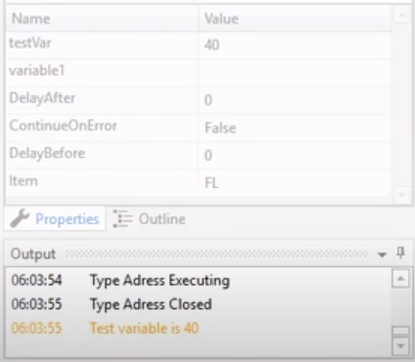The height and width of the screenshot is (362, 415).
Task: Pin the Output panel
Action: [x=401, y=253]
